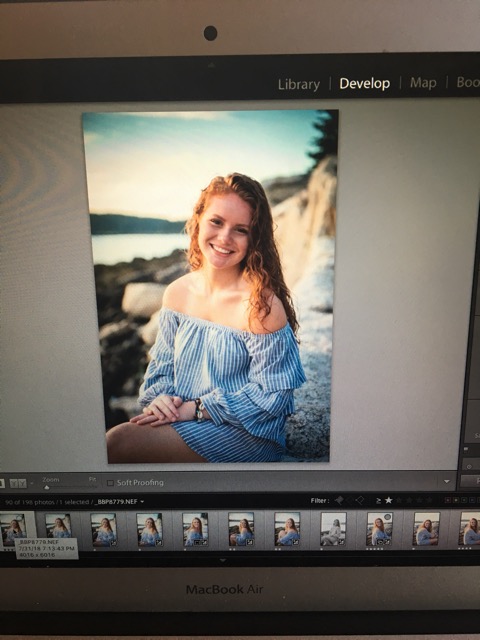This screenshot has height=640, width=480.
Task: Select the black-and-white thumbnail in the filmstrip
Action: click(333, 529)
